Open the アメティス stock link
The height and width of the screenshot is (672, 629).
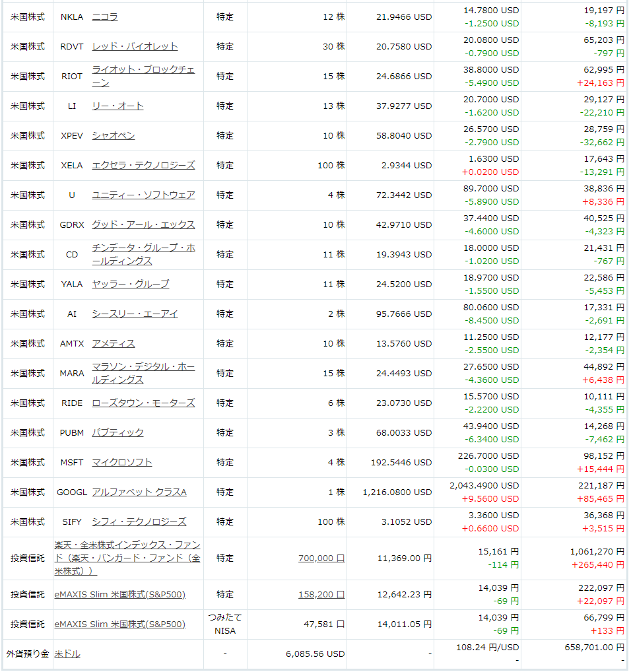tap(113, 343)
